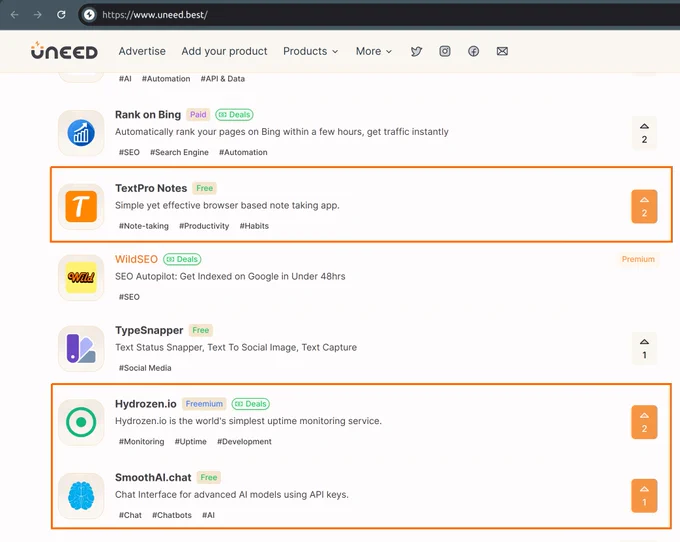The width and height of the screenshot is (680, 542).
Task: Click the Free badge on SmoothAI.chat
Action: (209, 477)
